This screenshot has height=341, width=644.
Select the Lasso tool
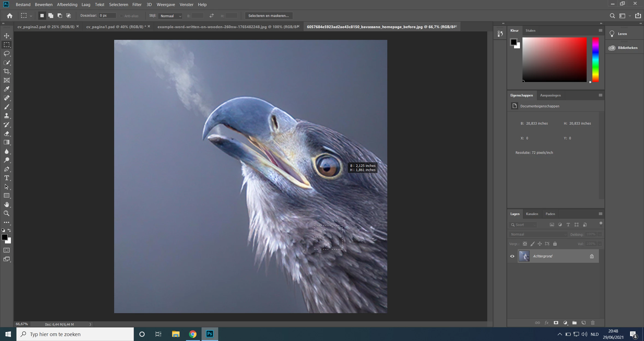coord(7,54)
